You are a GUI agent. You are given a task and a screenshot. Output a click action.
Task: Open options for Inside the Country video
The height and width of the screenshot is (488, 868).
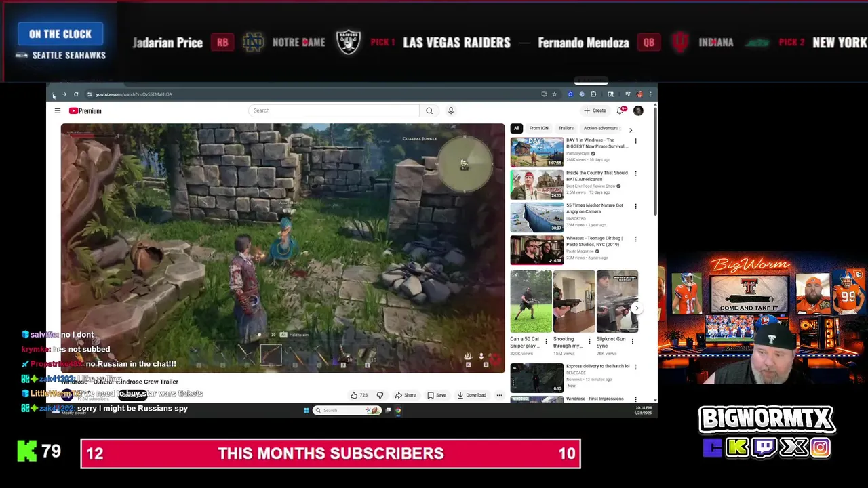coord(635,174)
